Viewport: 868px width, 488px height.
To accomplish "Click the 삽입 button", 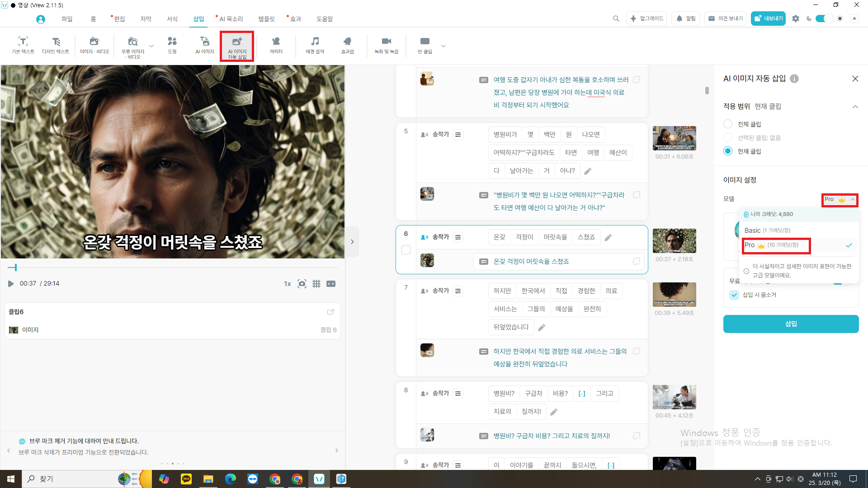I will pyautogui.click(x=791, y=324).
